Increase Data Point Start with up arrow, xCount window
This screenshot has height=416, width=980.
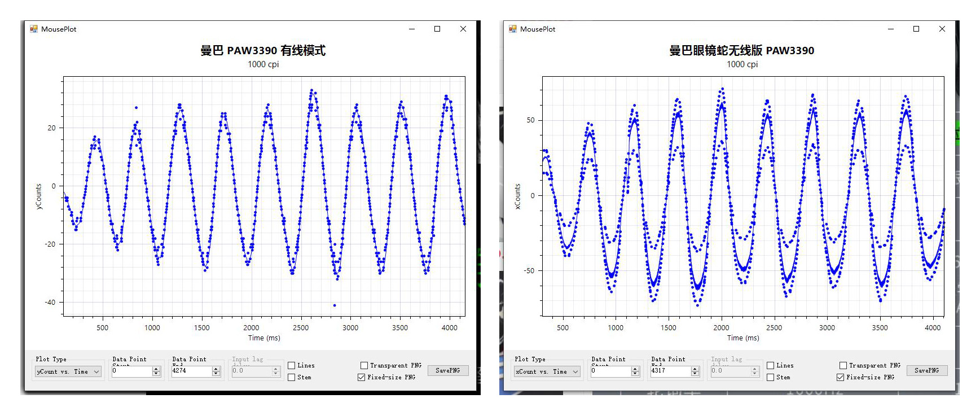pyautogui.click(x=635, y=369)
